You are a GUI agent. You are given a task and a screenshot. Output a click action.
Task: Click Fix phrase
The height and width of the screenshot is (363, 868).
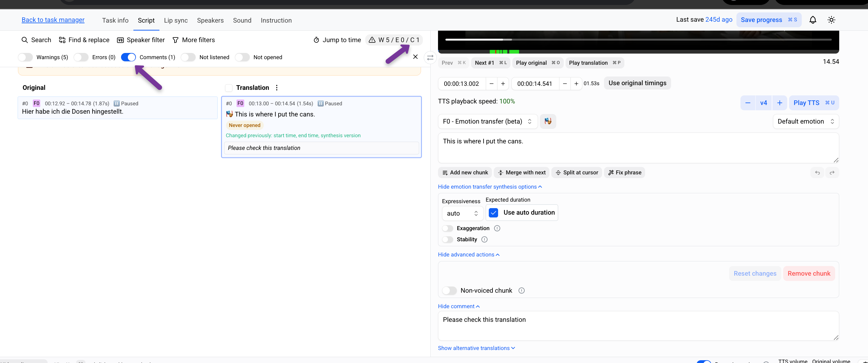point(624,173)
